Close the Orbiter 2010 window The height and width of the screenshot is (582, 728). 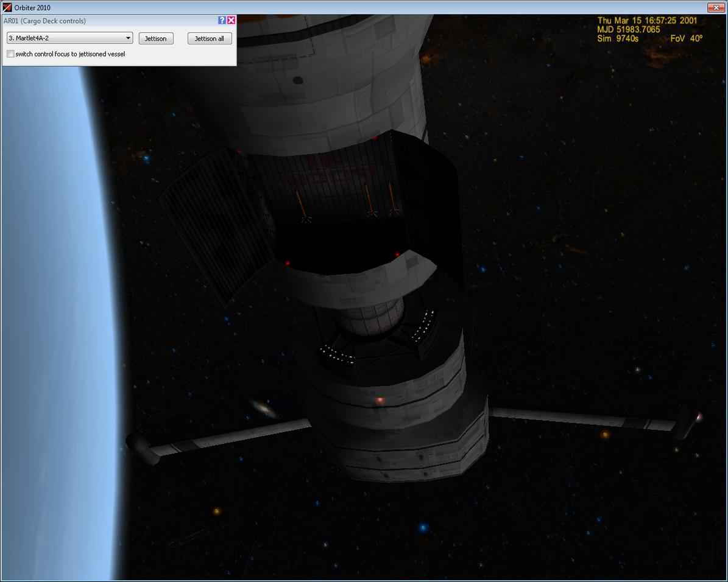(x=715, y=7)
